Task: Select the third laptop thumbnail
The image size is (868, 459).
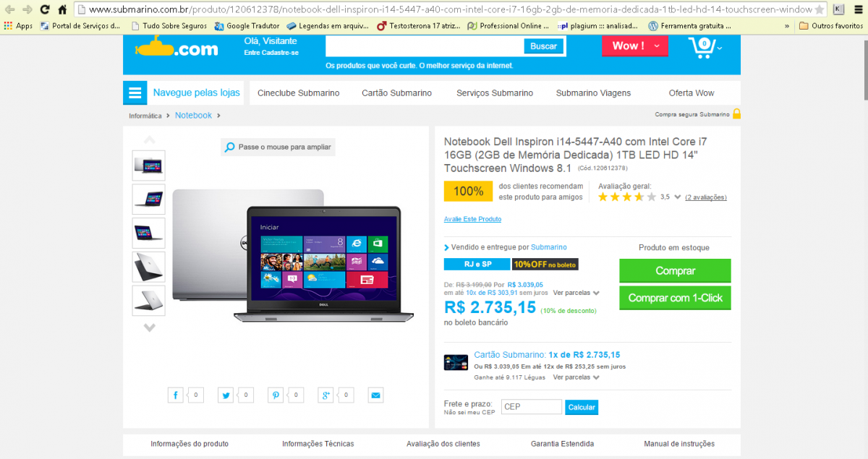Action: click(148, 233)
